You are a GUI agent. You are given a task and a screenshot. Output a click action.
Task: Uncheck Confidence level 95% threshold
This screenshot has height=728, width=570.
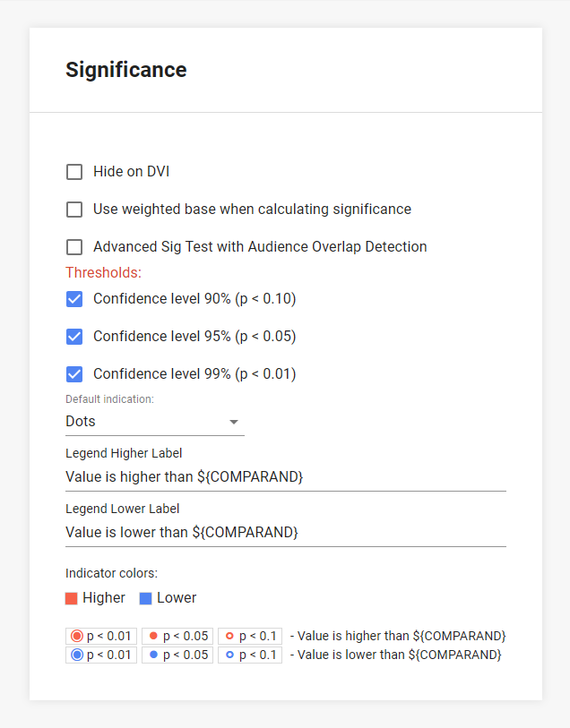coord(74,337)
